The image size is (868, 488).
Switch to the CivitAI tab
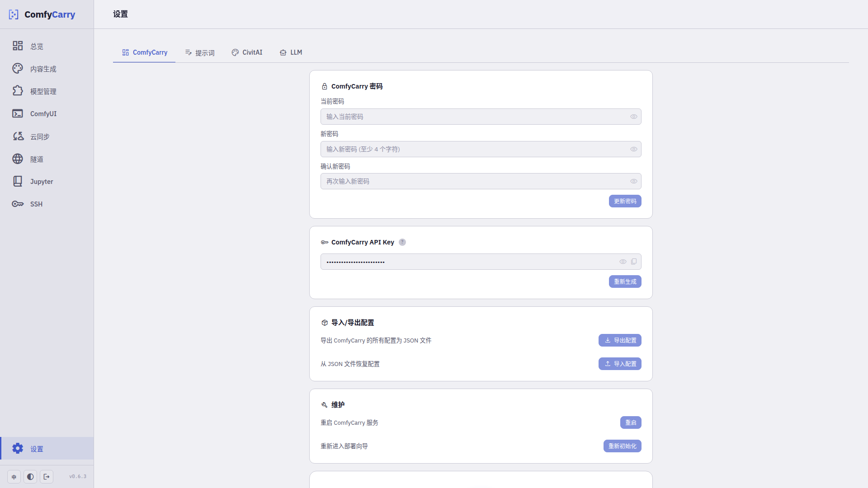247,52
